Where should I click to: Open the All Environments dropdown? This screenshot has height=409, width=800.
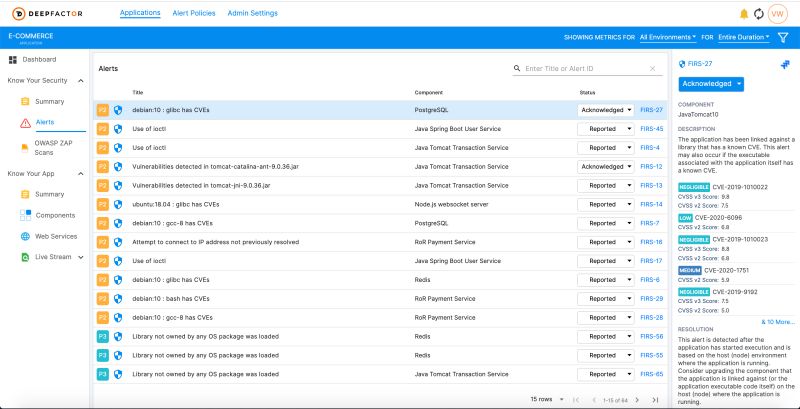[x=668, y=37]
